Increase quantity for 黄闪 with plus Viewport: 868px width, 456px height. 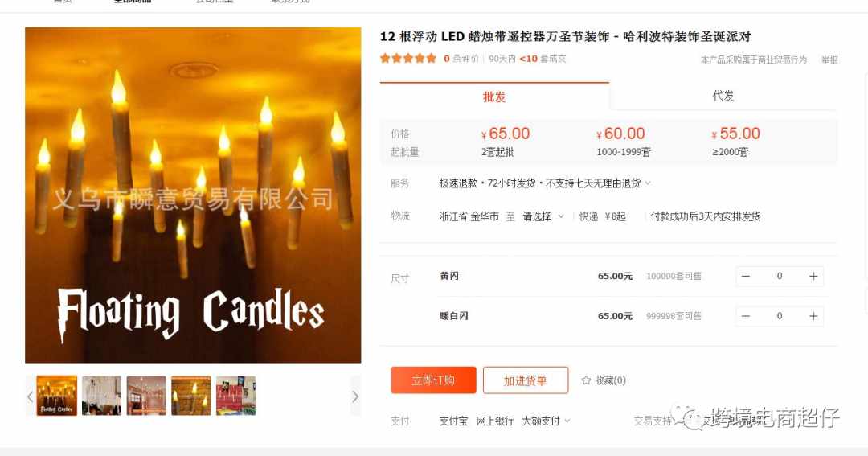[x=813, y=276]
